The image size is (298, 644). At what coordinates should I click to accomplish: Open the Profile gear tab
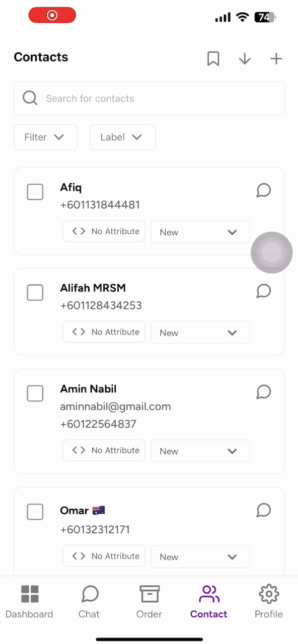(x=269, y=602)
